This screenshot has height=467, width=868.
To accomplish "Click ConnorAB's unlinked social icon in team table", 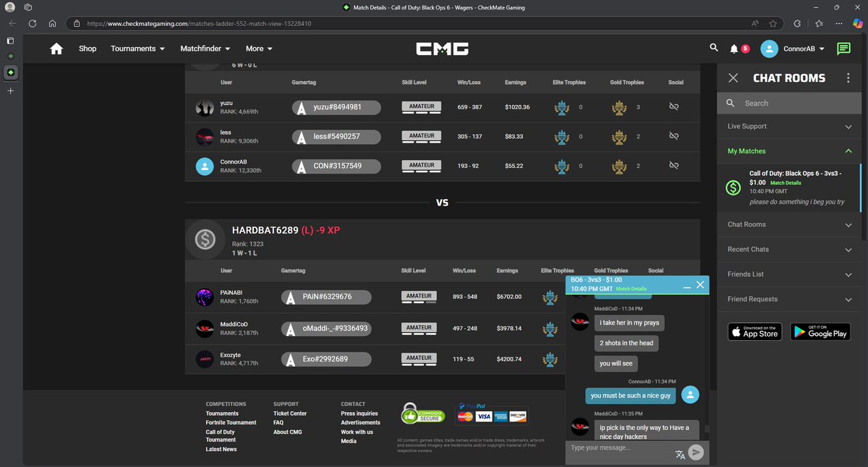I will coord(673,166).
